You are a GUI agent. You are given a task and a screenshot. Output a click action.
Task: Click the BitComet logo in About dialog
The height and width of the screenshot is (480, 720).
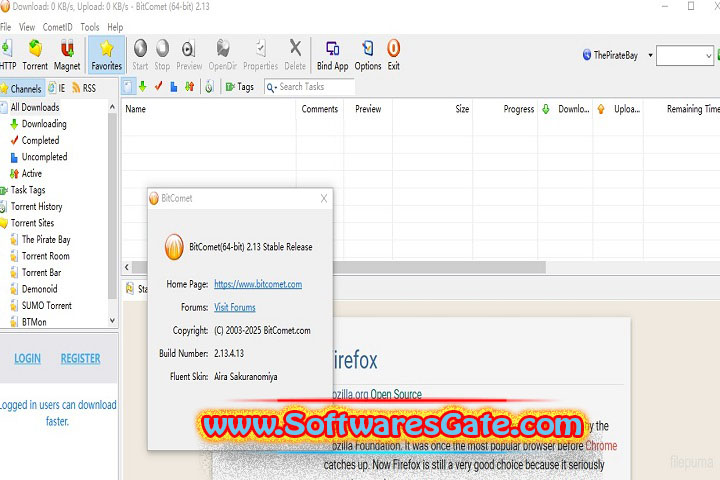click(x=174, y=247)
